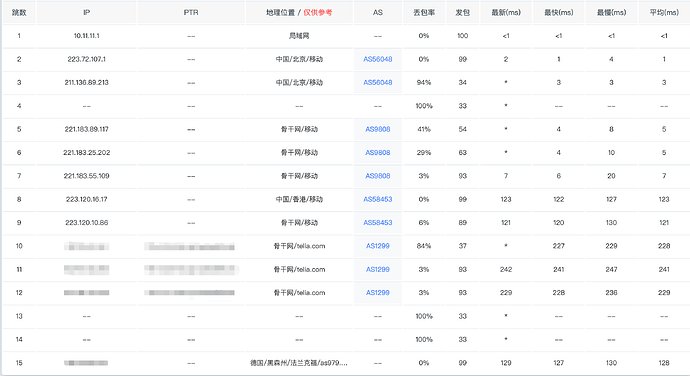
Task: Open AS58453 link for 223.120.10.86
Action: click(x=378, y=222)
